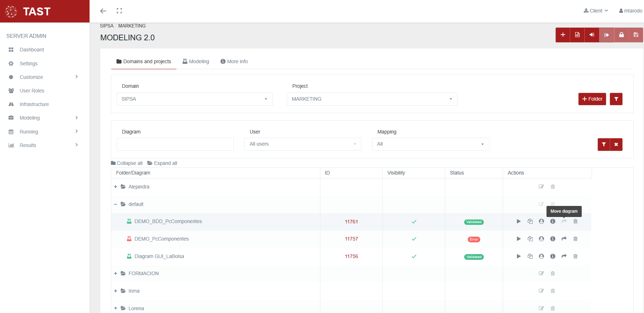The image size is (644, 313).
Task: Focus the Diagram search input field
Action: pos(175,144)
